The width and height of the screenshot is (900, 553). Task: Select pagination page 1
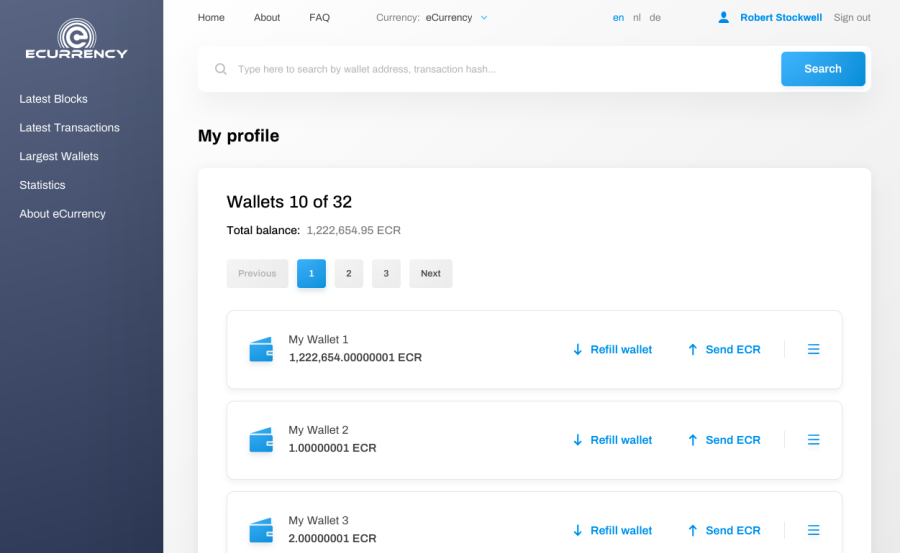[x=311, y=273]
